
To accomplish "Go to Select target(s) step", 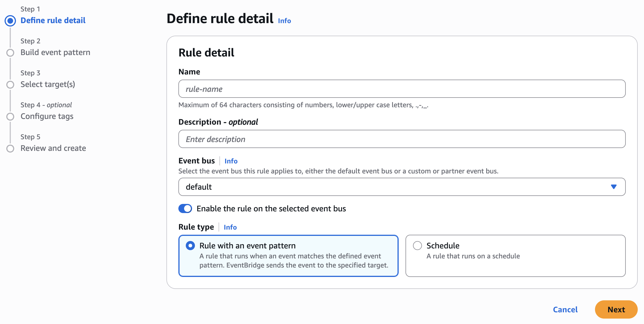I will click(48, 84).
